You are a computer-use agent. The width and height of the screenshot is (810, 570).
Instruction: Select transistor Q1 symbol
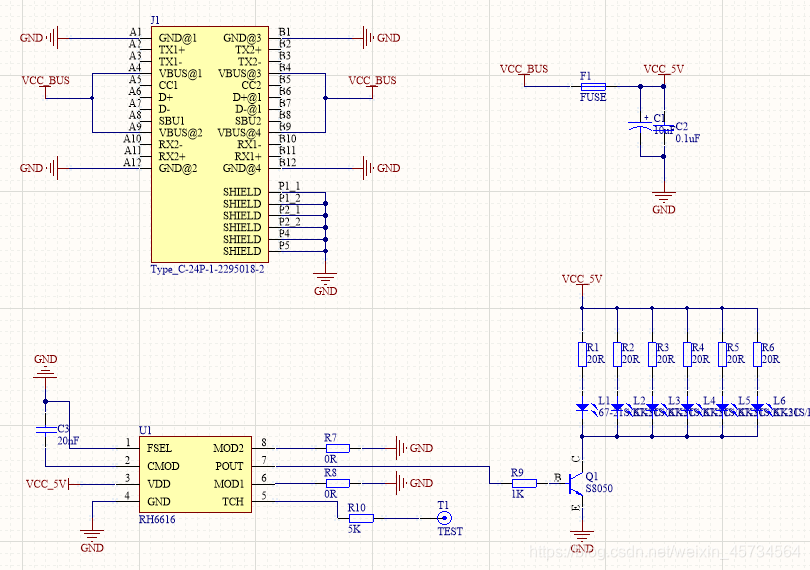[576, 484]
